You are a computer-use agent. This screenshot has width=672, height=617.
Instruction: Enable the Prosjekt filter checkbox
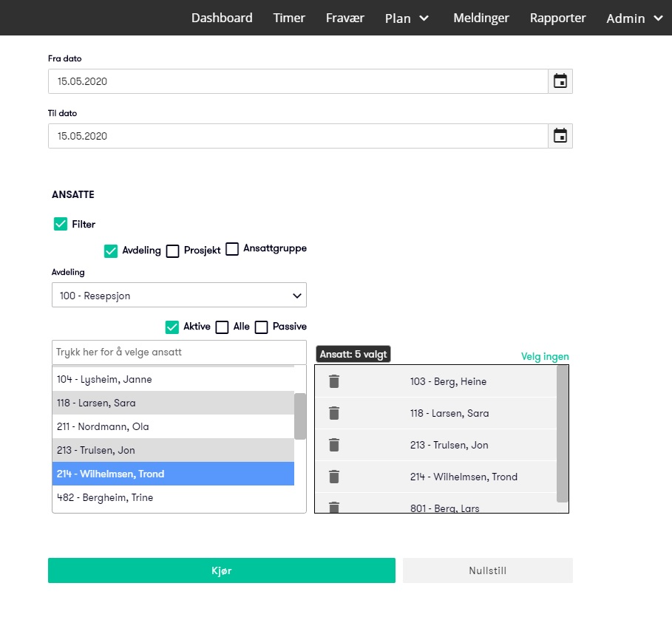(173, 251)
